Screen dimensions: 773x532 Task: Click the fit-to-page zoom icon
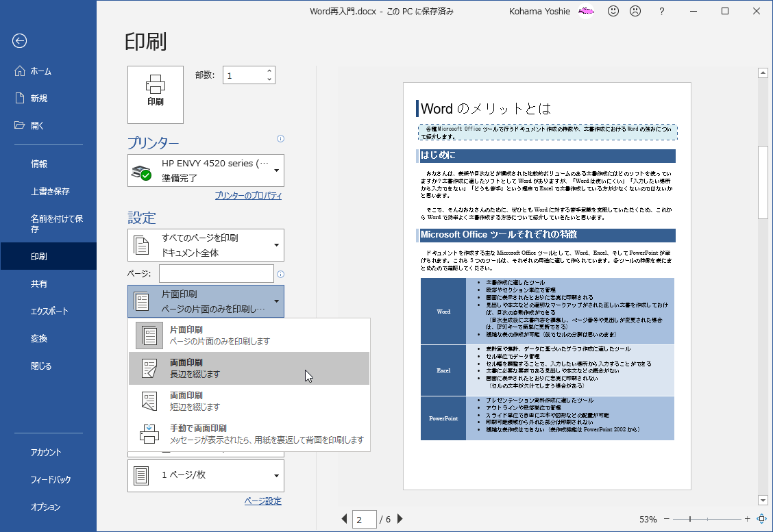(x=761, y=519)
